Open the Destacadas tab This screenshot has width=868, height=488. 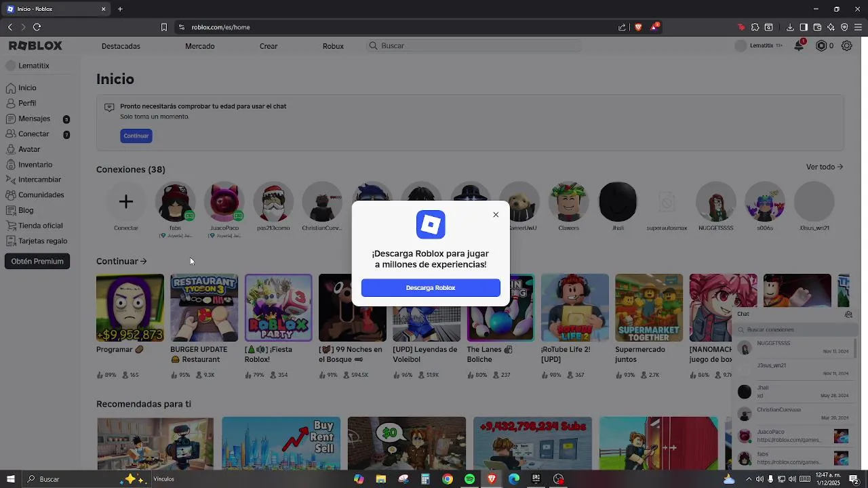[x=121, y=46]
